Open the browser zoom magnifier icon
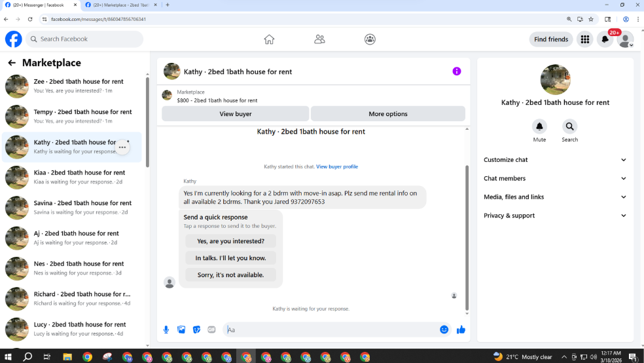Screen dimensions: 644x363 click(569, 19)
